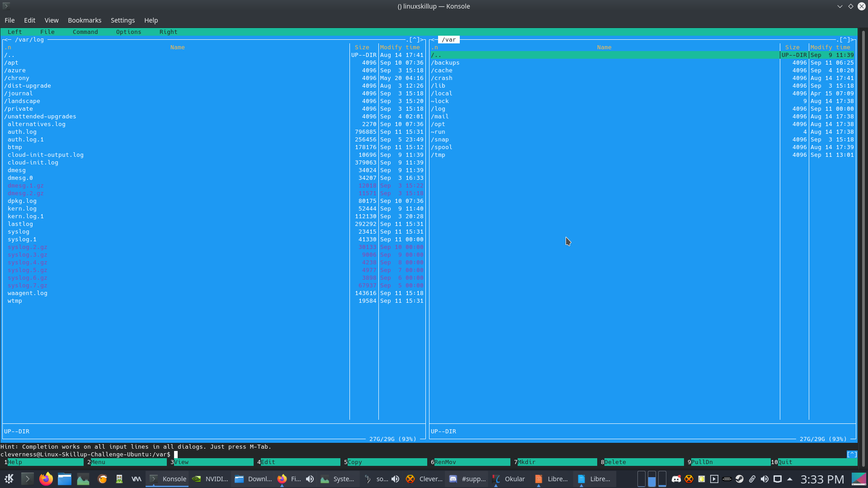
Task: Open the pinned Firefox launcher icon
Action: [x=46, y=479]
